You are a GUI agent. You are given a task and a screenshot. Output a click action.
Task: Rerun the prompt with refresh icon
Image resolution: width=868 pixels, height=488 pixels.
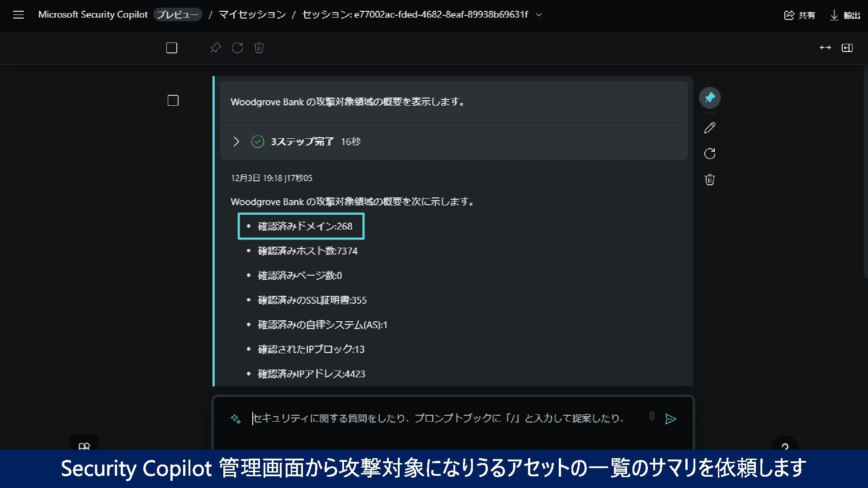709,154
